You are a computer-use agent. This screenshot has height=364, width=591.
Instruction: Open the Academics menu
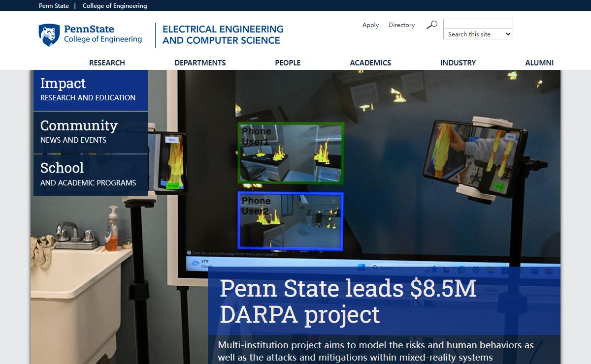click(x=370, y=63)
